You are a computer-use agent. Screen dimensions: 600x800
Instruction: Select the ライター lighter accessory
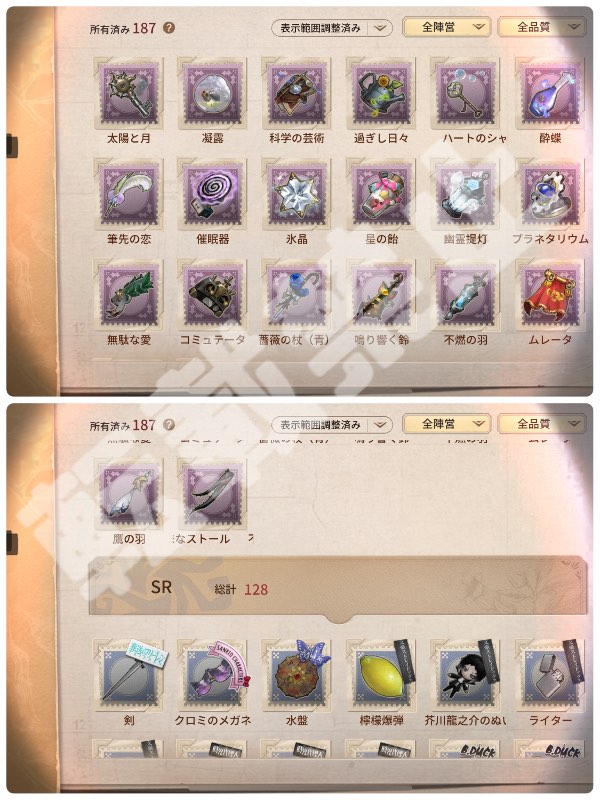point(549,674)
